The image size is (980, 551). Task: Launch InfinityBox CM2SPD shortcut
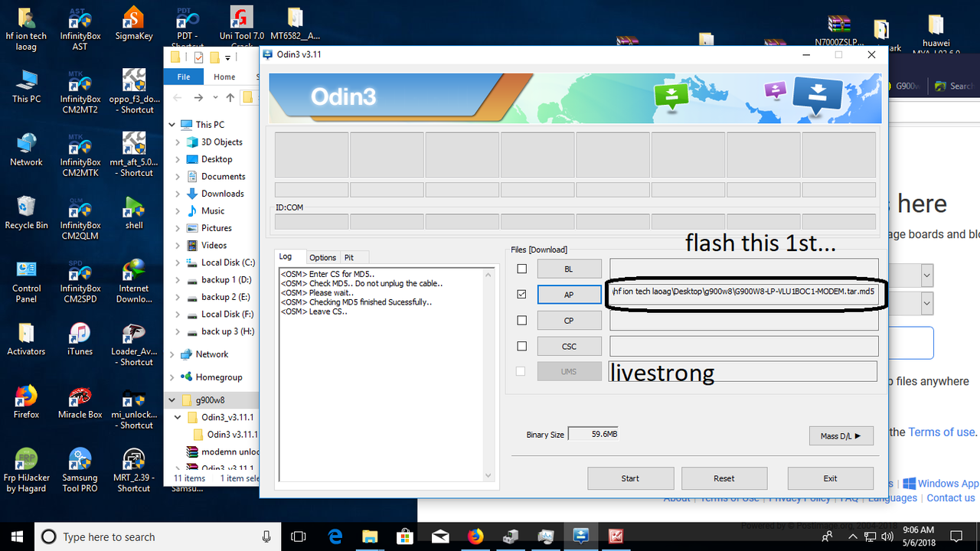coord(80,282)
